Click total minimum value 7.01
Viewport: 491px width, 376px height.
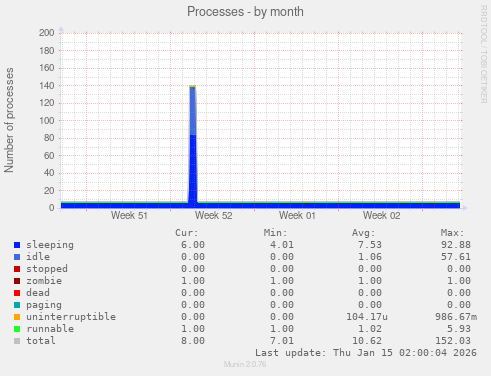[282, 341]
